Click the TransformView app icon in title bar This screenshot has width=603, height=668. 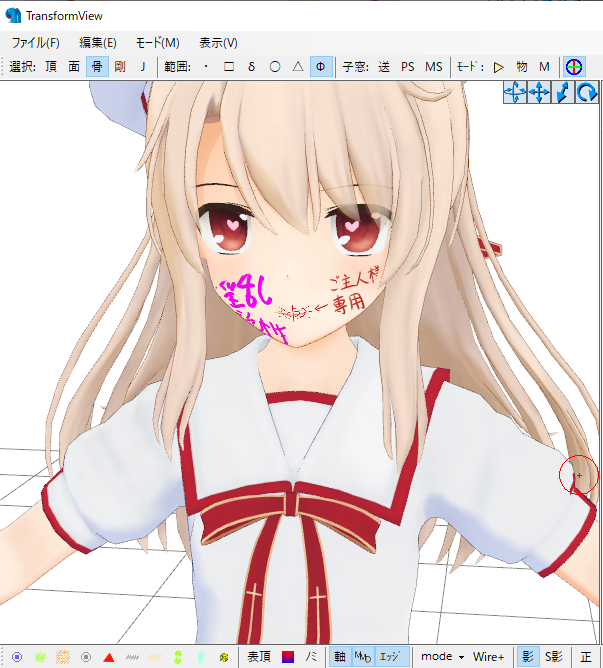point(13,15)
